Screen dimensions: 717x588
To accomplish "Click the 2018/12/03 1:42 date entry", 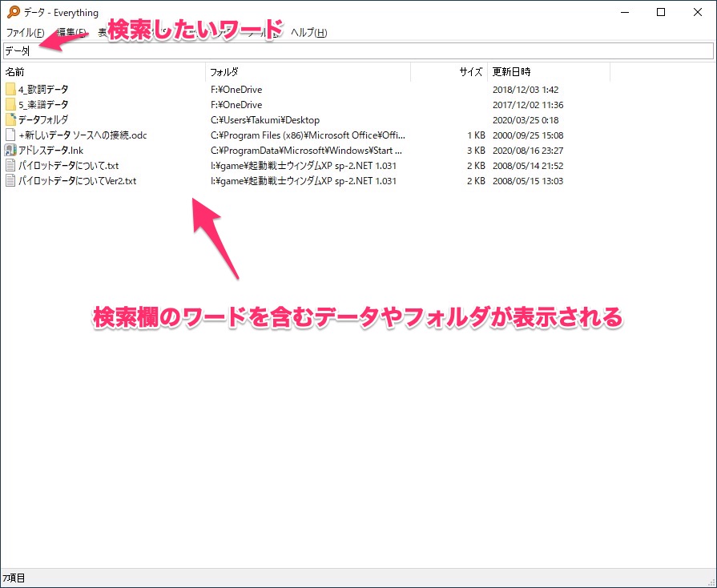I will 526,90.
